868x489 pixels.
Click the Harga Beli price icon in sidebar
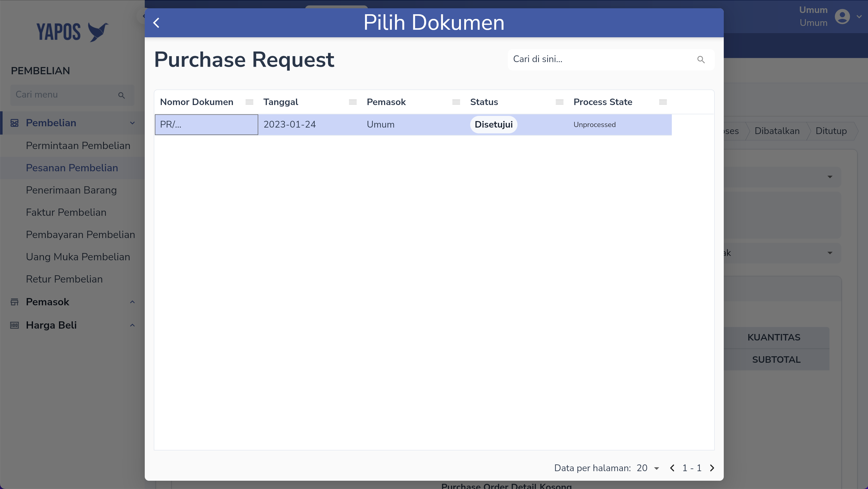(14, 325)
